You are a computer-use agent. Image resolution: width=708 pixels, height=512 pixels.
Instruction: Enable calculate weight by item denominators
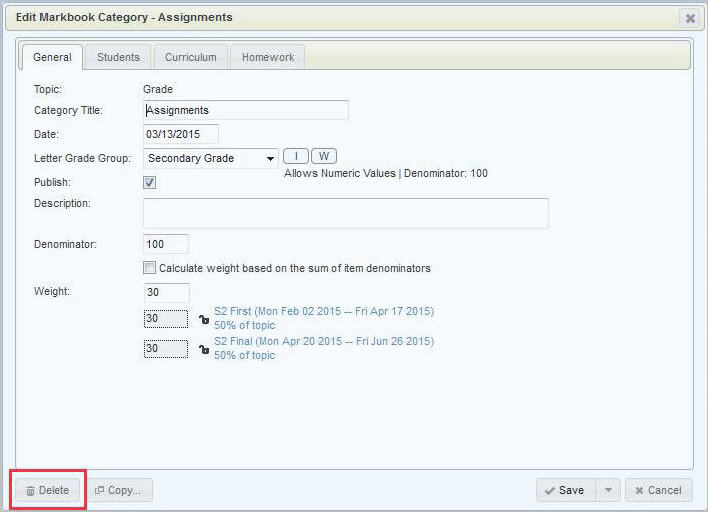[x=150, y=268]
